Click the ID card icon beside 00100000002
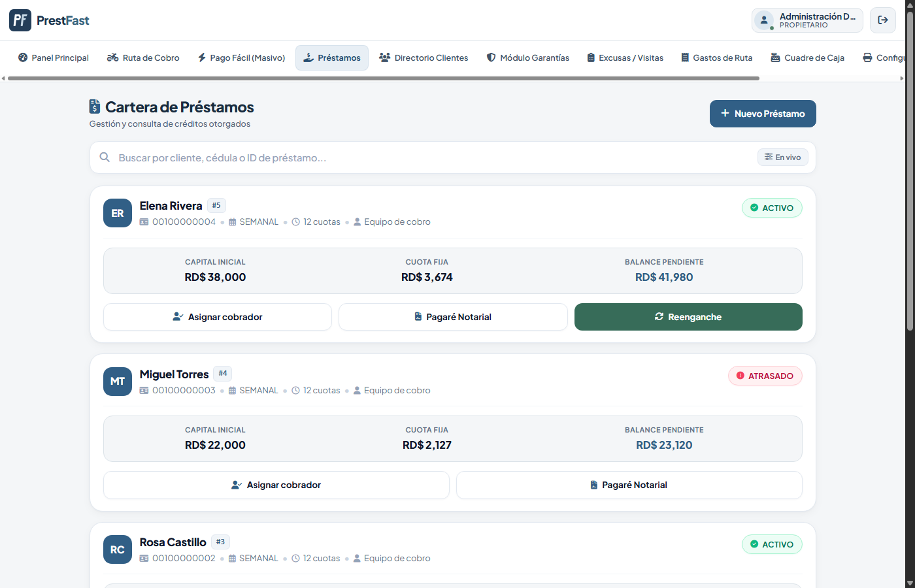 (144, 559)
